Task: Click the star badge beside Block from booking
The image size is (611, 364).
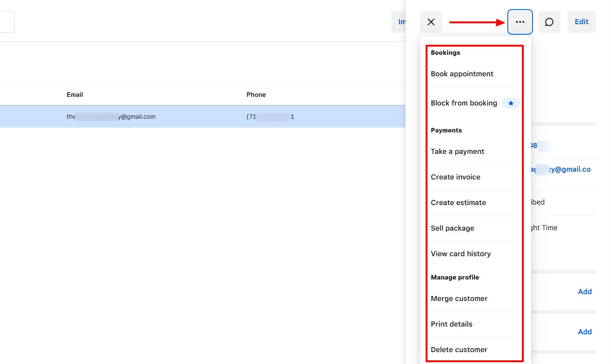Action: point(511,103)
